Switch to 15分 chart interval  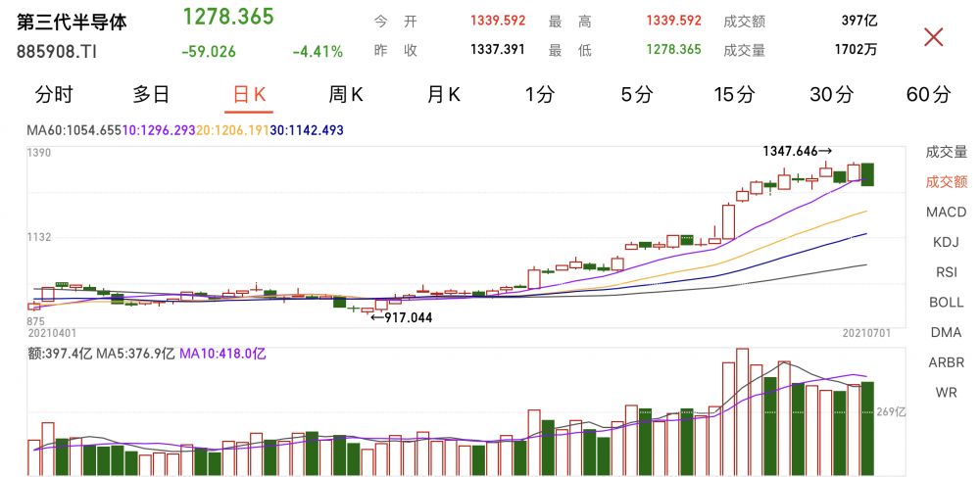[x=734, y=95]
